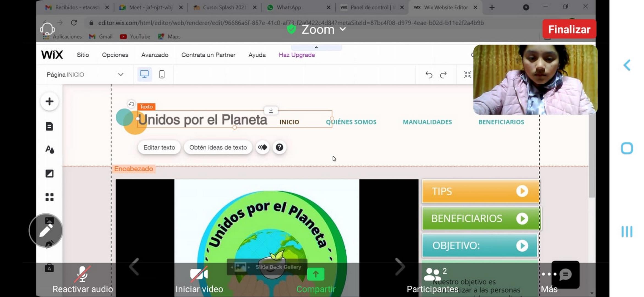This screenshot has width=644, height=297.
Task: Open the Add Apps grid icon
Action: click(50, 197)
